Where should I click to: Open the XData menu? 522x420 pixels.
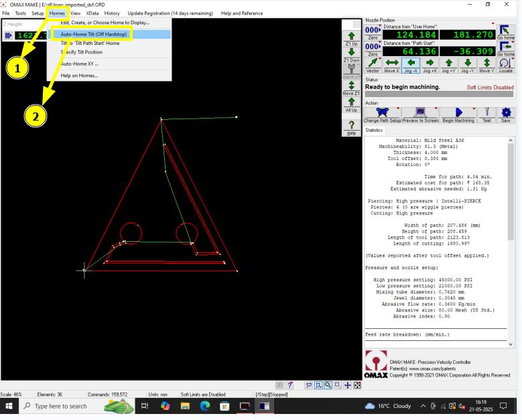[92, 13]
